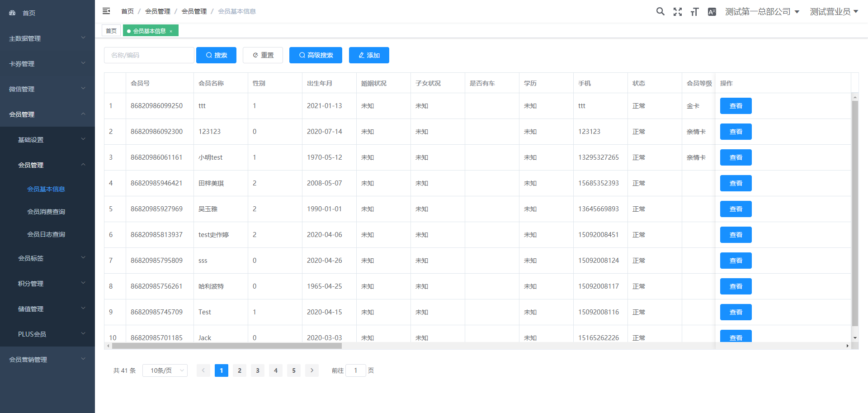Click 查看 for member 田梓美琪
The height and width of the screenshot is (413, 868).
[x=736, y=183]
